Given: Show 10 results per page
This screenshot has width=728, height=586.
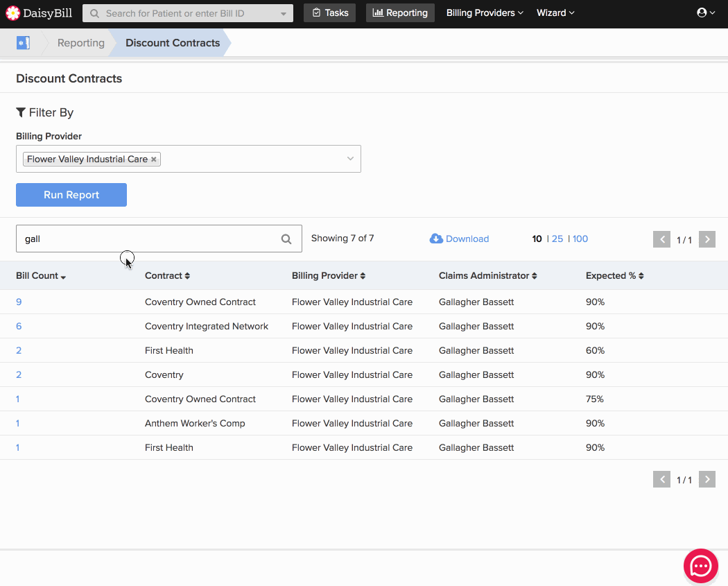Looking at the screenshot, I should pos(537,239).
